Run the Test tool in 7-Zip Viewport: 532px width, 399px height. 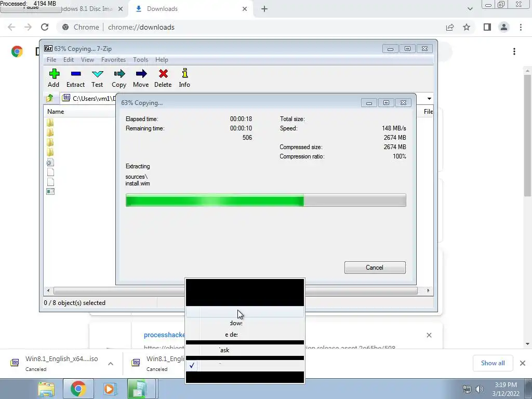97,78
